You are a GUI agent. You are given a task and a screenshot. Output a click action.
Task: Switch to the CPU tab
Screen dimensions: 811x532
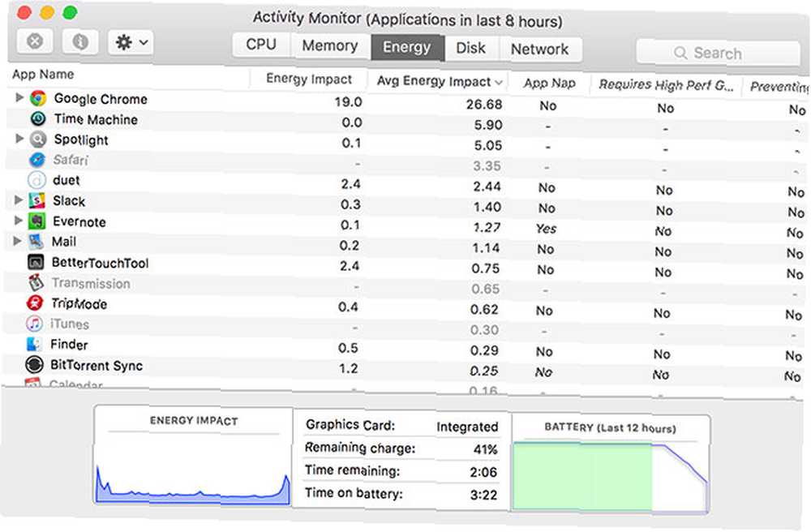(261, 45)
